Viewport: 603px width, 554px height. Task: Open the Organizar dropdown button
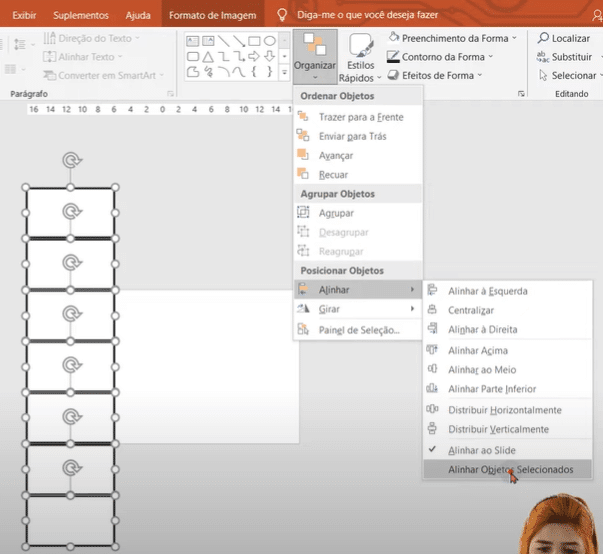click(x=315, y=57)
